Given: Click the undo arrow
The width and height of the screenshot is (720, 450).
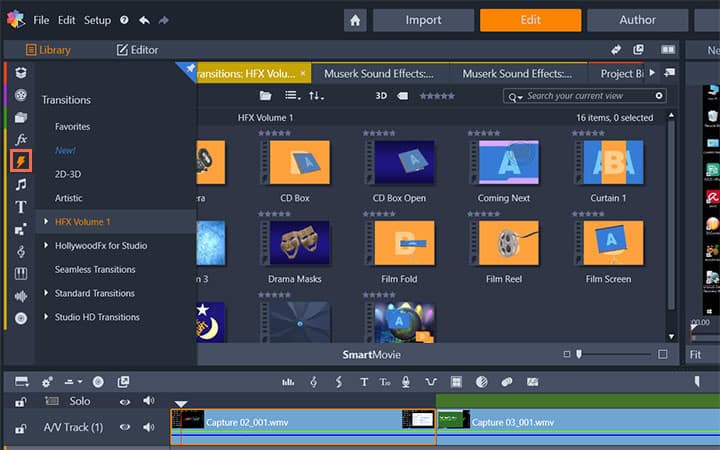Looking at the screenshot, I should tap(144, 20).
